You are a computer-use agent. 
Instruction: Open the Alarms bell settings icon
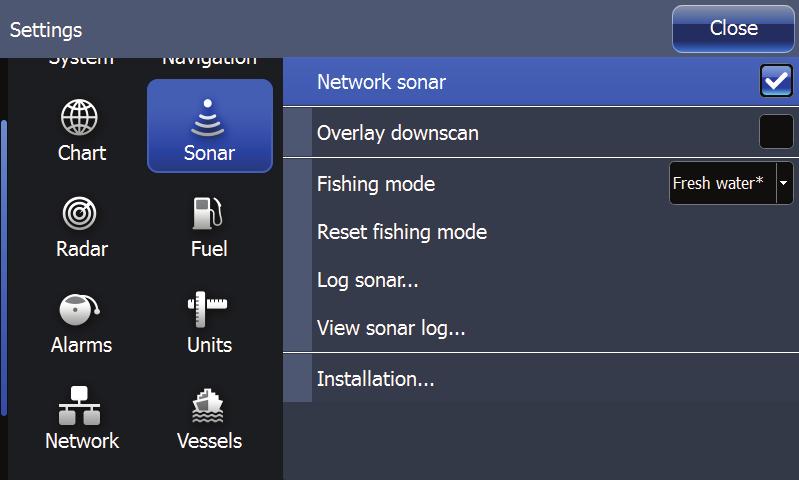[79, 309]
